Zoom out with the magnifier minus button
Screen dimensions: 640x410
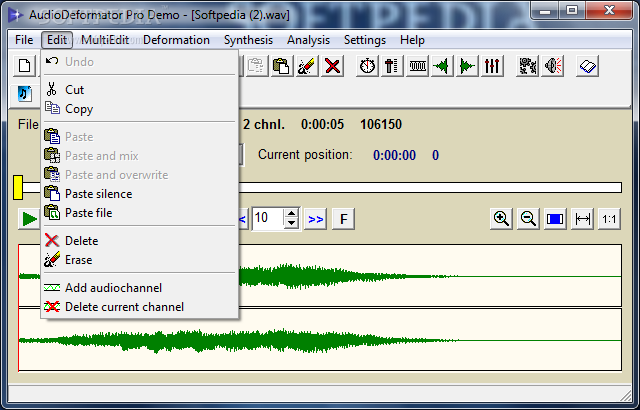coord(528,219)
